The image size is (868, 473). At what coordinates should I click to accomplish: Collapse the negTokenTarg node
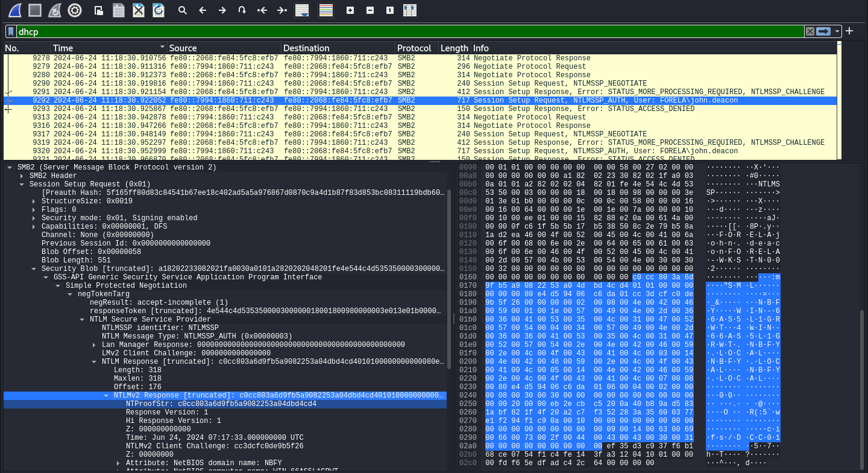tap(71, 294)
